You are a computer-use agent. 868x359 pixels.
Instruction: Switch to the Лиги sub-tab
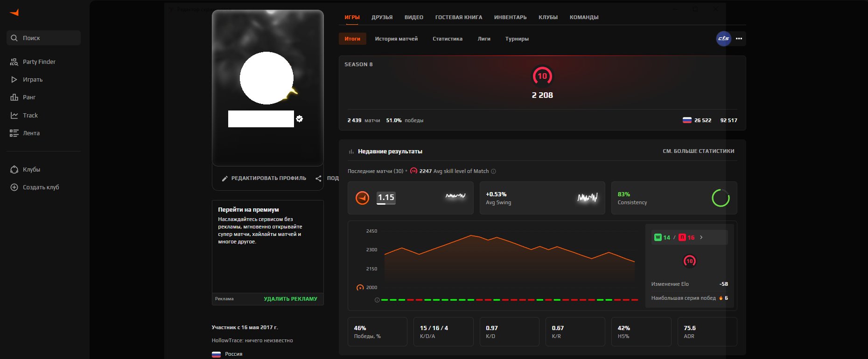(x=484, y=39)
